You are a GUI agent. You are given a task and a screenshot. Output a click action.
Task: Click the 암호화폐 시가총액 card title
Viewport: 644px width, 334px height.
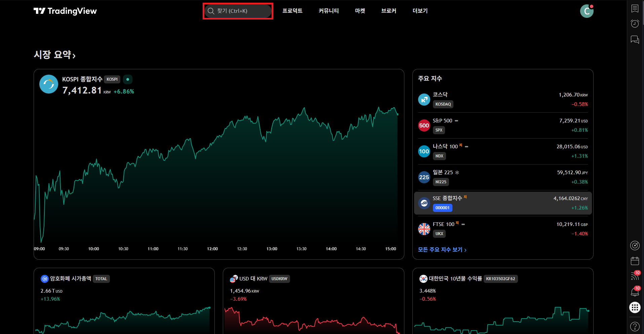coord(71,279)
